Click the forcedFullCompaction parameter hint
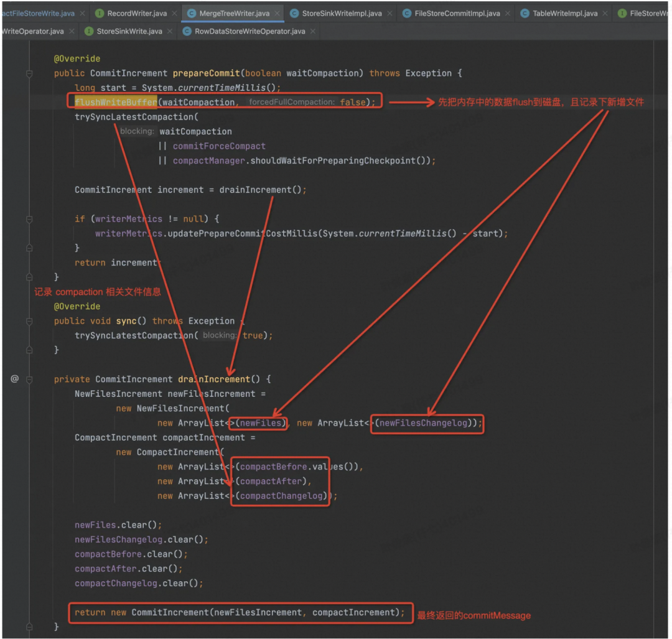Image resolution: width=672 pixels, height=639 pixels. (x=291, y=102)
